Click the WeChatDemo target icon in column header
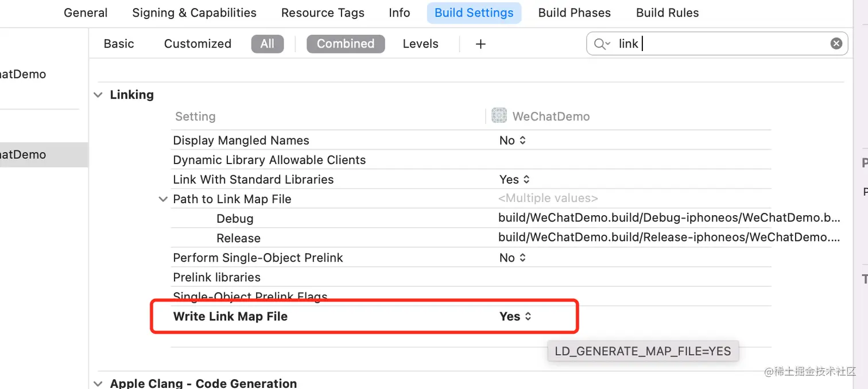The width and height of the screenshot is (868, 389). [x=499, y=116]
